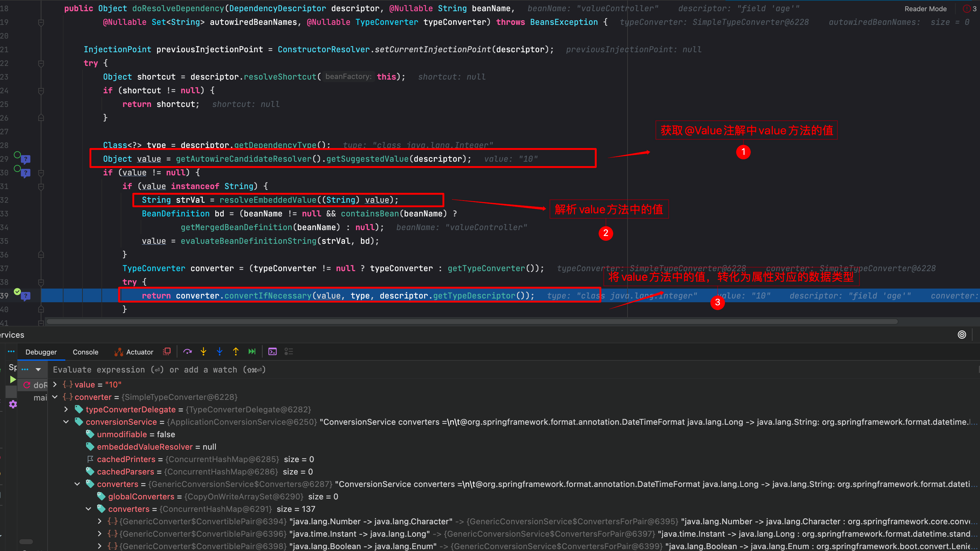Expand the value variable node
980x551 pixels.
[x=54, y=384]
